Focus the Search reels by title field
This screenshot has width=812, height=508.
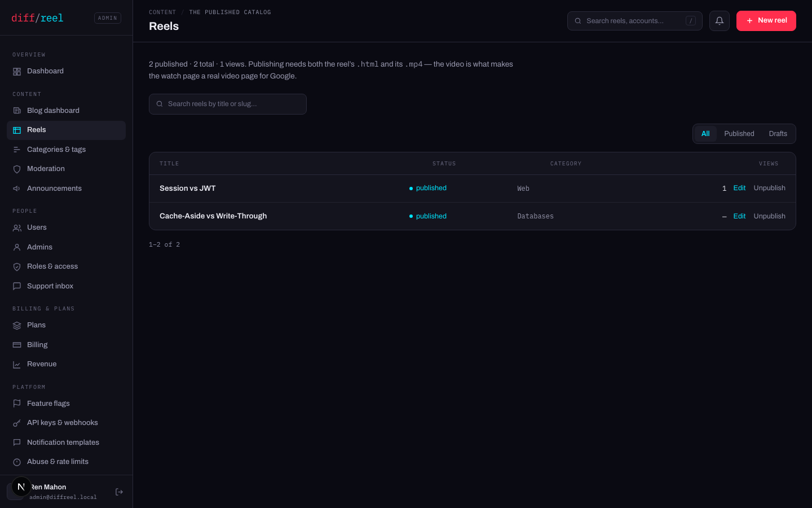point(228,104)
